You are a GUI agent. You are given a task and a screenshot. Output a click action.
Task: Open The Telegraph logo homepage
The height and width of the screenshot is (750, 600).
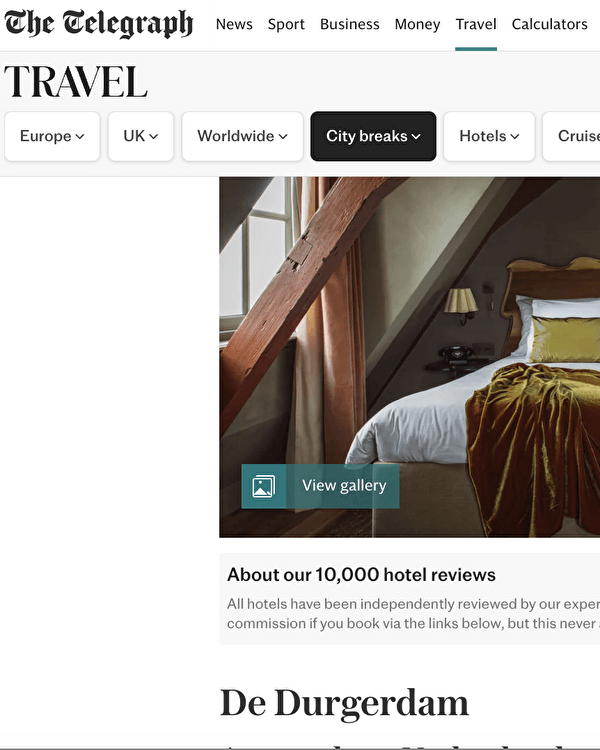99,23
